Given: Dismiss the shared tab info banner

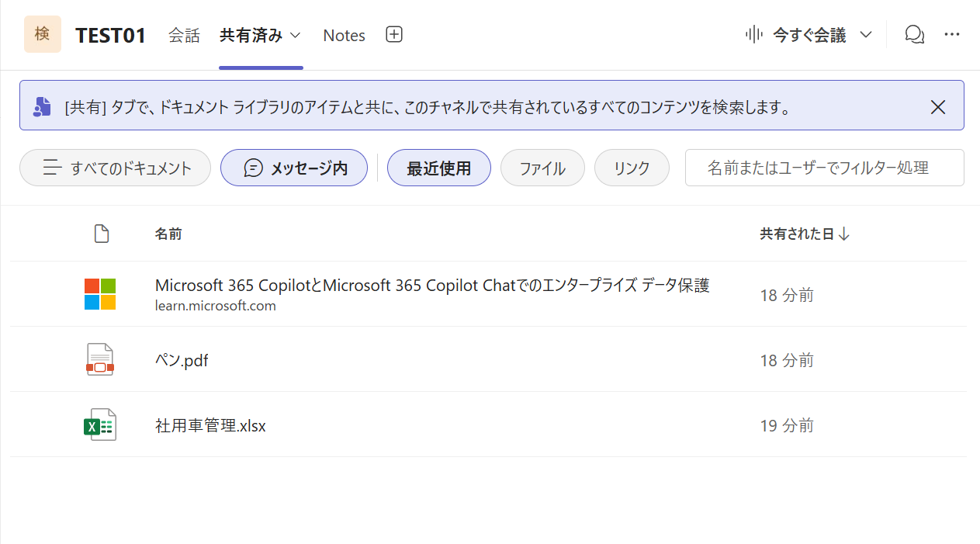Looking at the screenshot, I should click(x=937, y=107).
